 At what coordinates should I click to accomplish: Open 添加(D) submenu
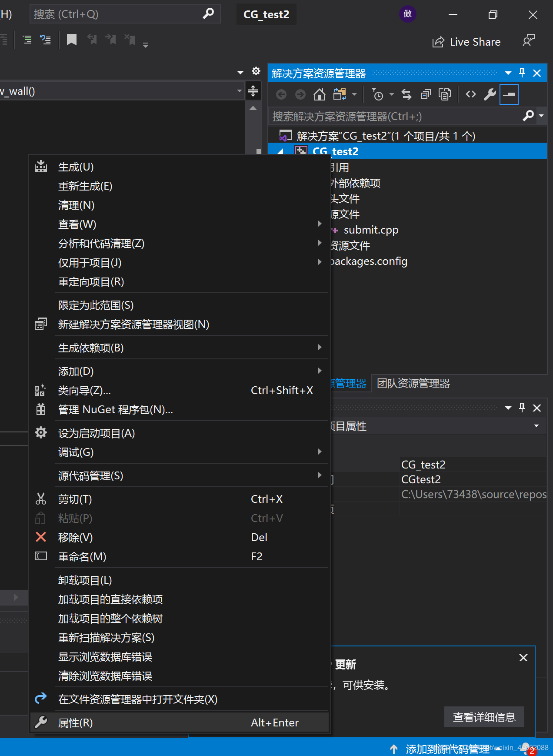[x=179, y=371]
